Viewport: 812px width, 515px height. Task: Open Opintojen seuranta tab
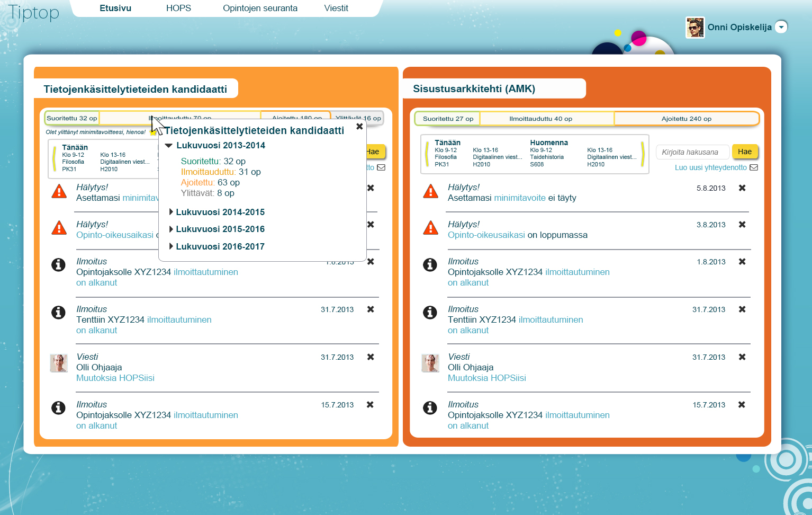coord(260,8)
